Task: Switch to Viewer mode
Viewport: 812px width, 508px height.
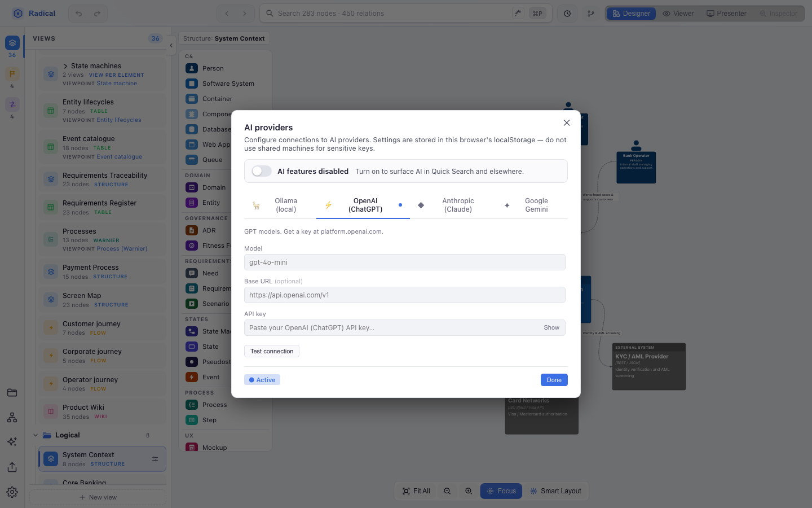Action: (678, 14)
